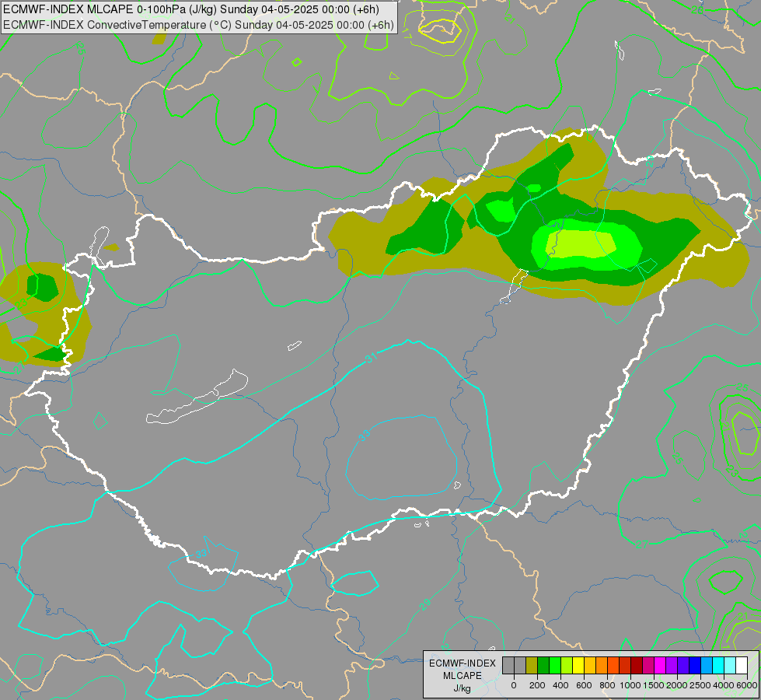This screenshot has height=700, width=761.
Task: Select the bright green legend swatch
Action: pos(555,665)
